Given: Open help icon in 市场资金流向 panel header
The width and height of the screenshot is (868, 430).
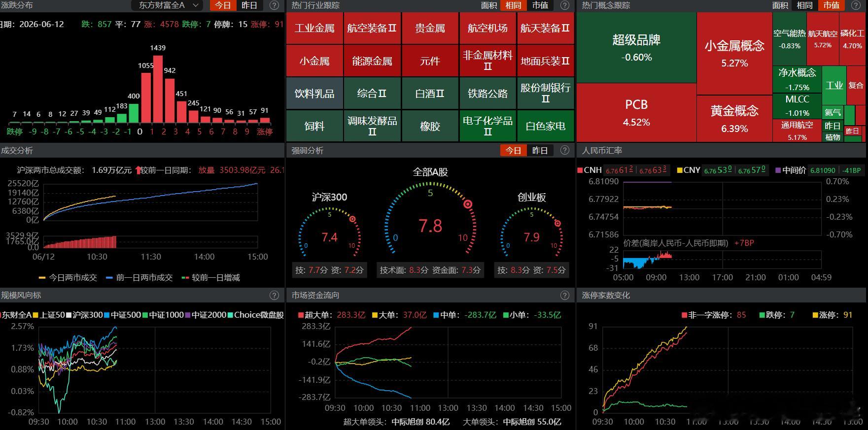Looking at the screenshot, I should pos(565,295).
